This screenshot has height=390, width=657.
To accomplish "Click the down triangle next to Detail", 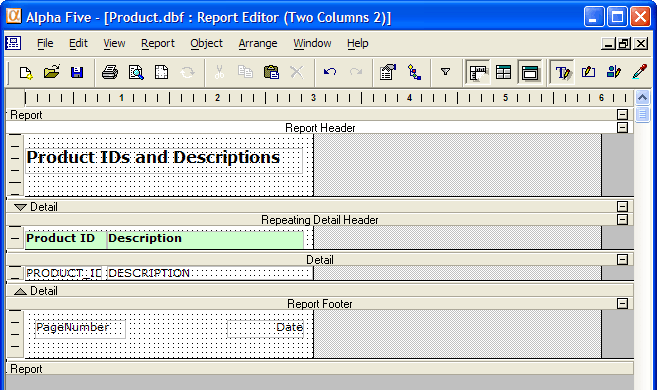I will (20, 207).
